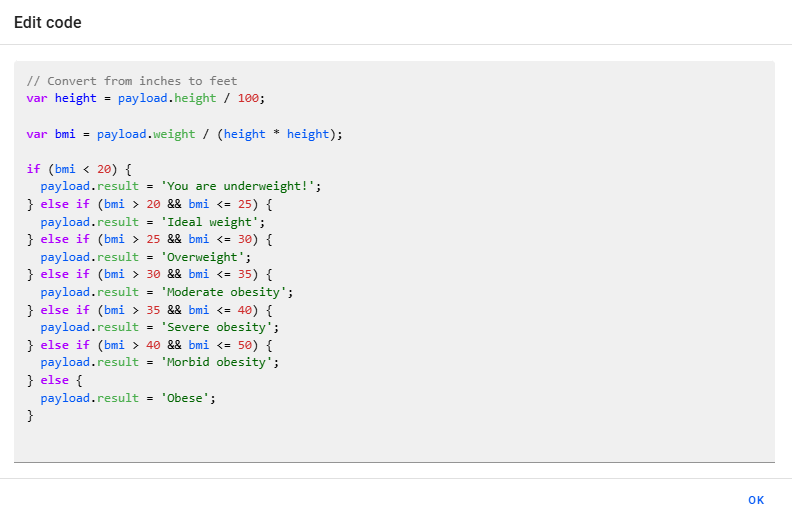Image resolution: width=792 pixels, height=518 pixels.
Task: Click the string 'Morbid obesity'
Action: pos(216,362)
